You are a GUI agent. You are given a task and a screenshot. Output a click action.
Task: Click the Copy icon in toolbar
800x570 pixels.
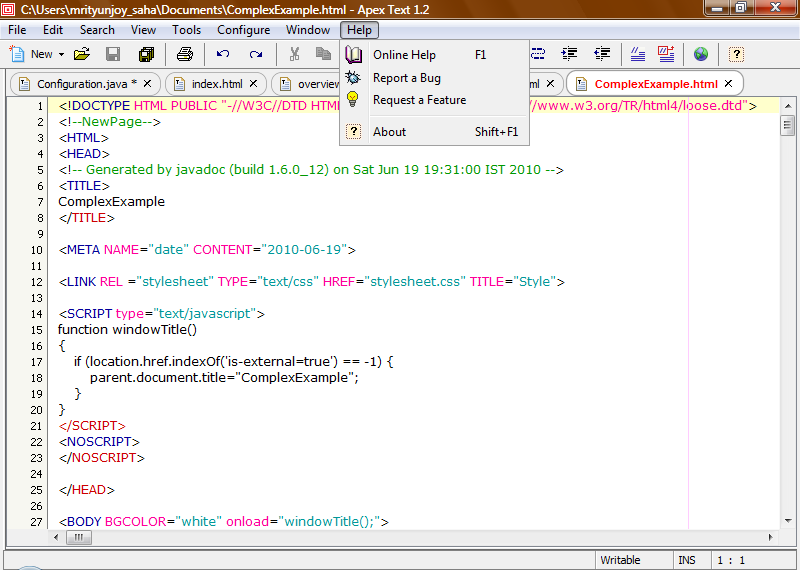coord(323,54)
